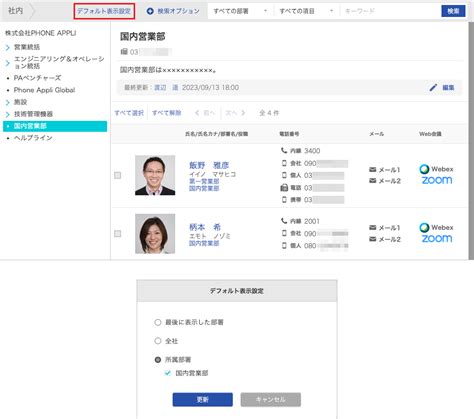Click fax/phone icon for 飯野 電話 number
Image resolution: width=474 pixels, height=419 pixels.
pyautogui.click(x=284, y=188)
